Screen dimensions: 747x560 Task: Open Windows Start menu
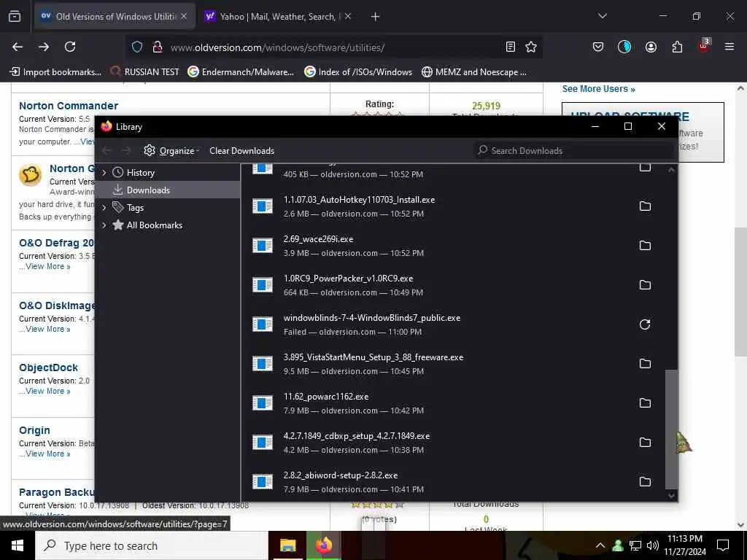18,545
